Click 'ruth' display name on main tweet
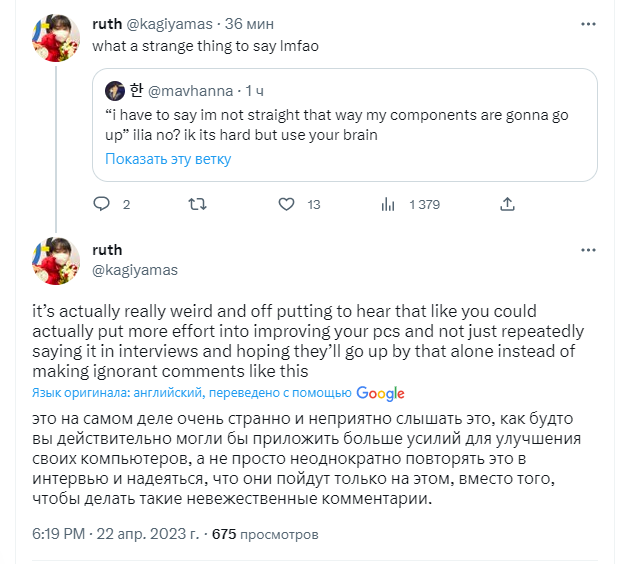 tap(107, 250)
